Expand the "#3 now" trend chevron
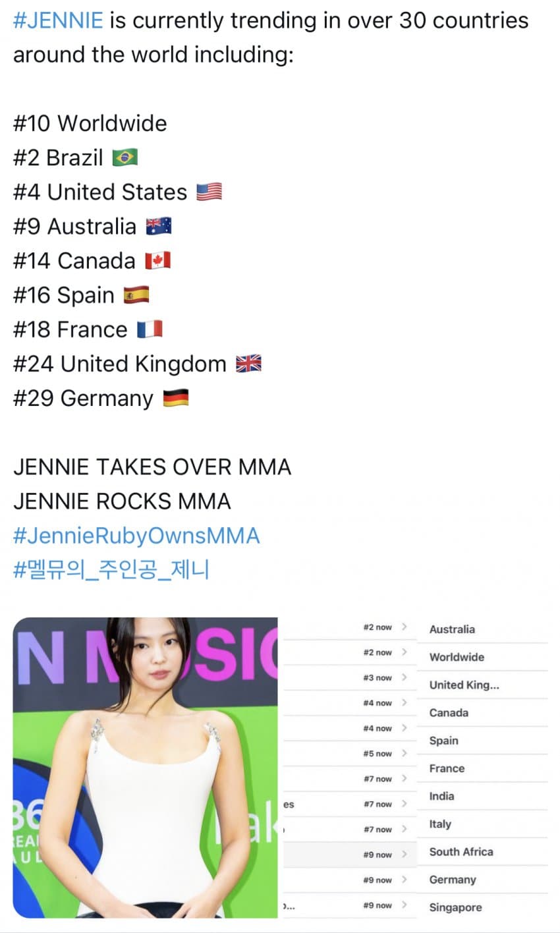Screen dimensions: 560x933 tap(404, 677)
